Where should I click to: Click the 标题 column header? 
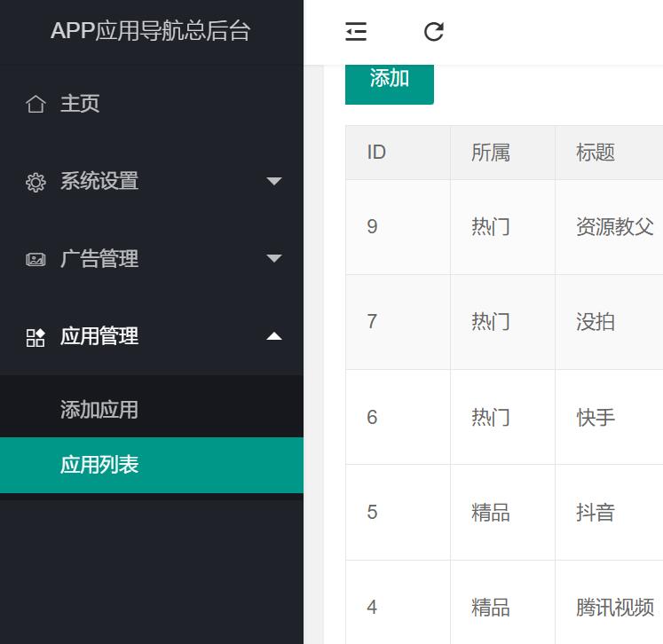pos(596,153)
